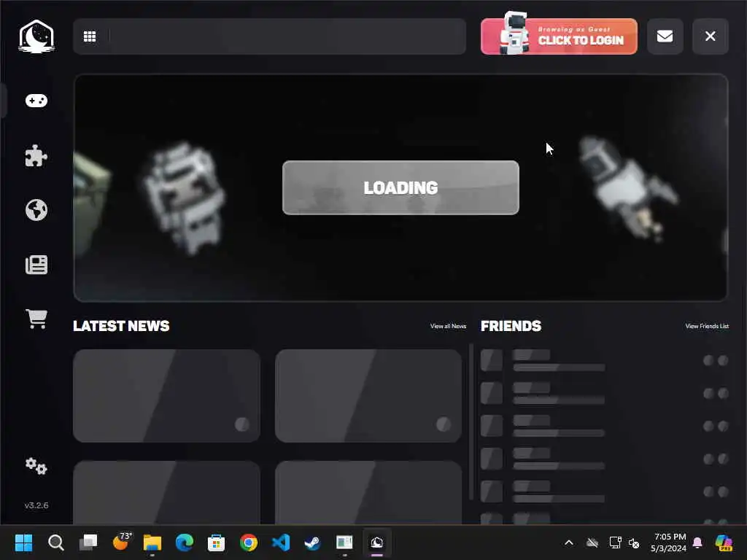The image size is (747, 560).
Task: Open the View all News link
Action: pyautogui.click(x=448, y=326)
